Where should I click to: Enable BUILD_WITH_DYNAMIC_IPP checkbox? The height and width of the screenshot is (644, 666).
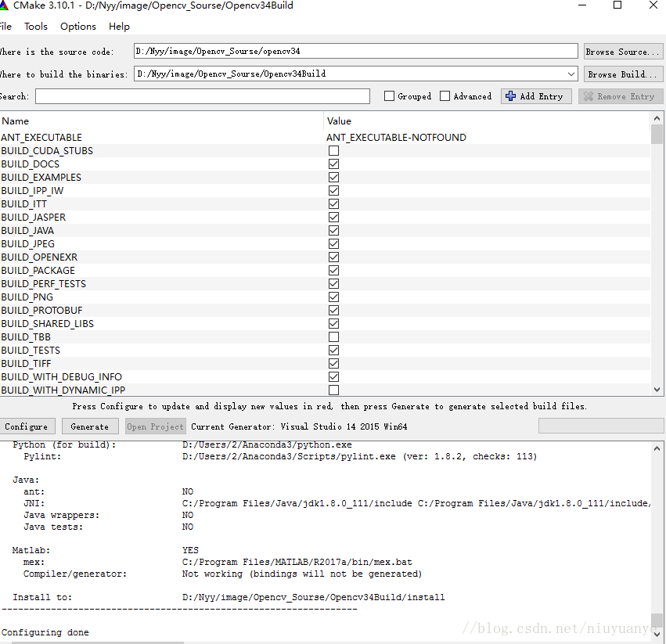click(x=334, y=390)
